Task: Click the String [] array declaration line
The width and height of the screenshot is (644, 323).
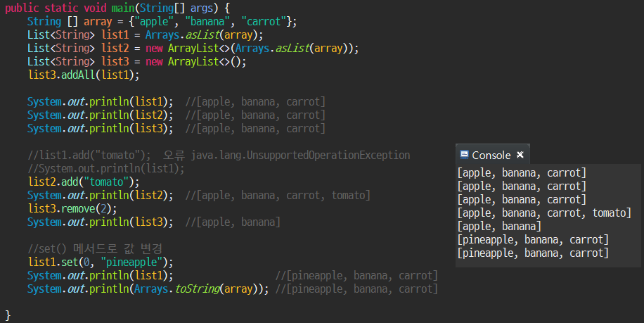Action: click(162, 21)
